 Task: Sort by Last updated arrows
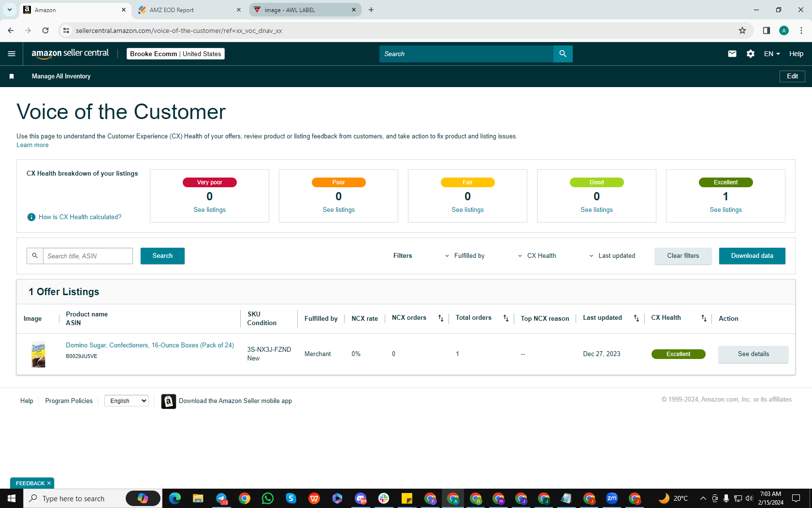637,318
